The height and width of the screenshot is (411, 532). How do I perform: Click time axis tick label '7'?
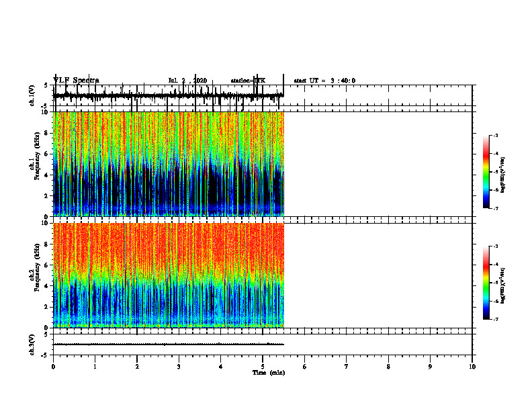pyautogui.click(x=347, y=366)
